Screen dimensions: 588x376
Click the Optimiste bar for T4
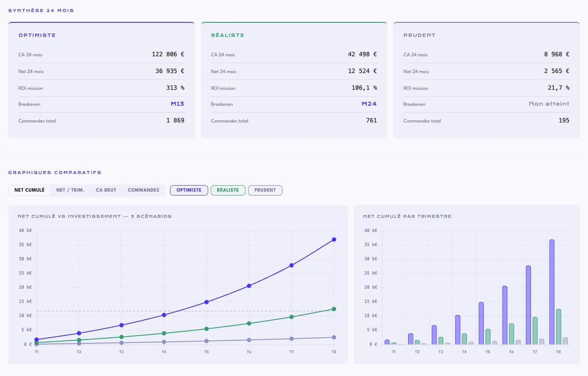click(x=458, y=330)
